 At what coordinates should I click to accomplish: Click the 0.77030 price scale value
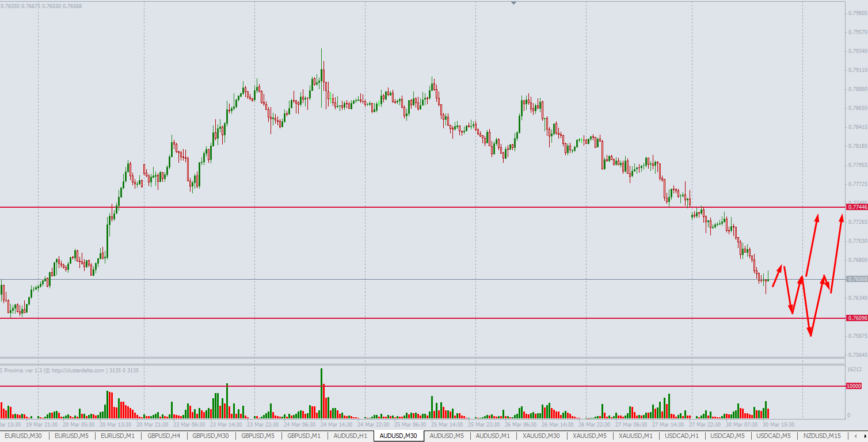click(x=857, y=241)
